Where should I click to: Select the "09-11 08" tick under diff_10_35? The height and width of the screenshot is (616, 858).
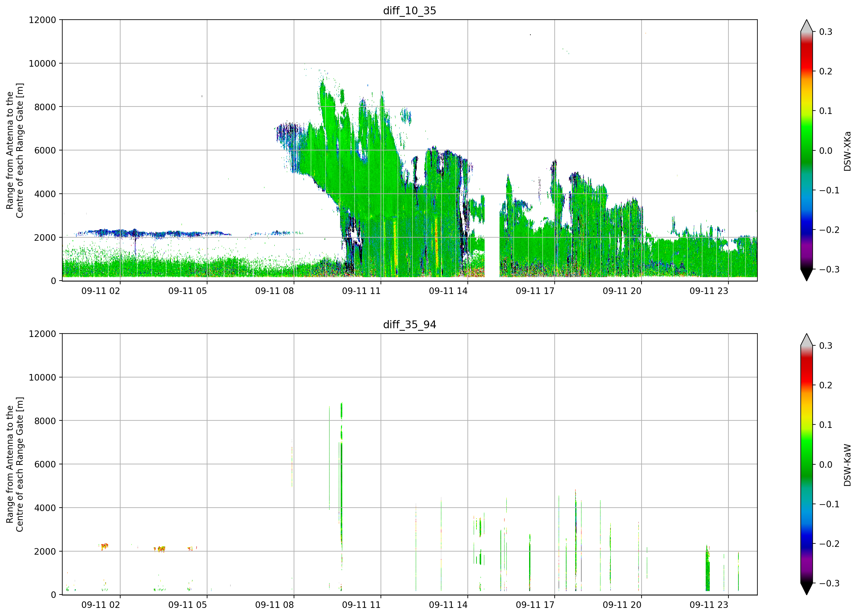click(274, 291)
